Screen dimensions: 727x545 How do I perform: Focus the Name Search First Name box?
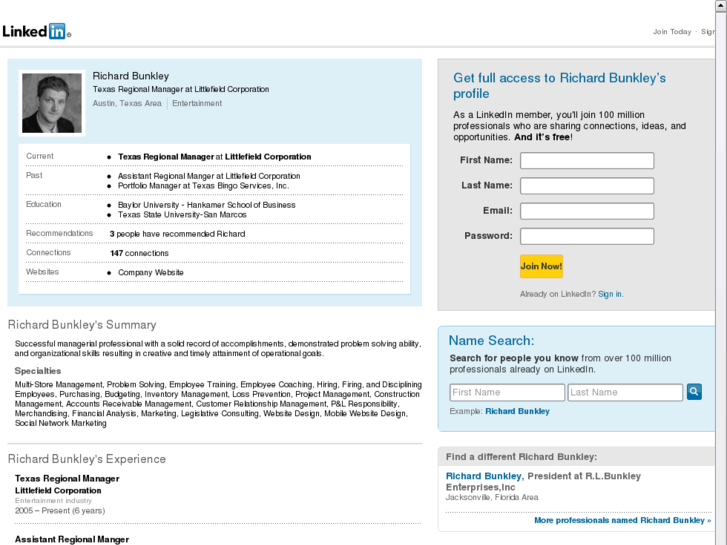(x=507, y=392)
